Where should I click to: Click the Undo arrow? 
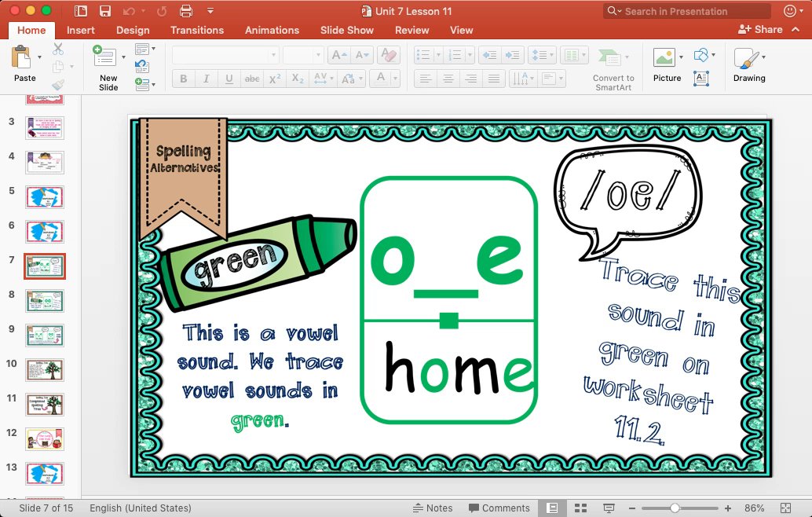click(129, 11)
